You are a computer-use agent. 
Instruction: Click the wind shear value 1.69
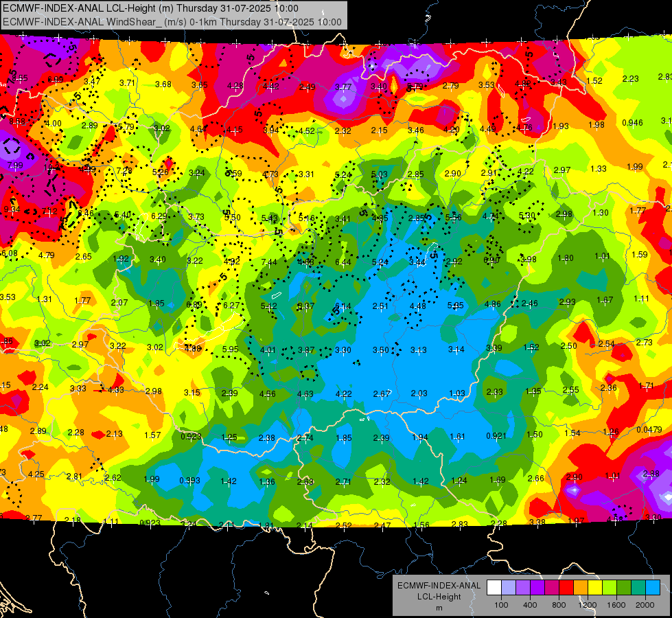click(x=497, y=480)
